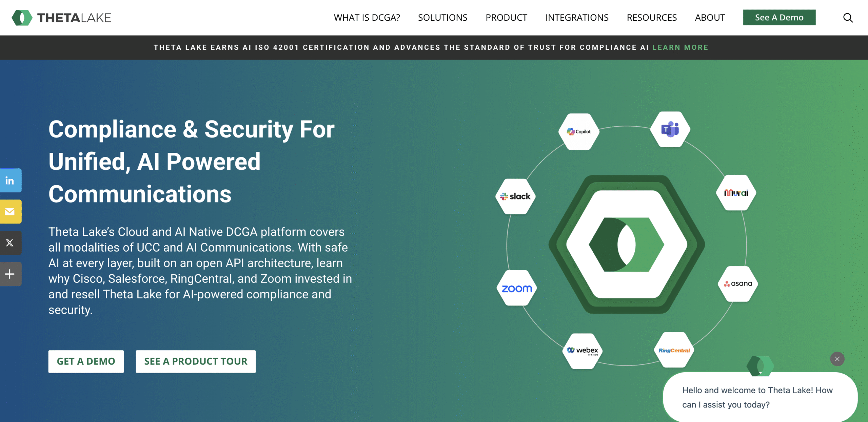Image resolution: width=868 pixels, height=422 pixels.
Task: Click the GET A DEMO button
Action: coord(86,361)
